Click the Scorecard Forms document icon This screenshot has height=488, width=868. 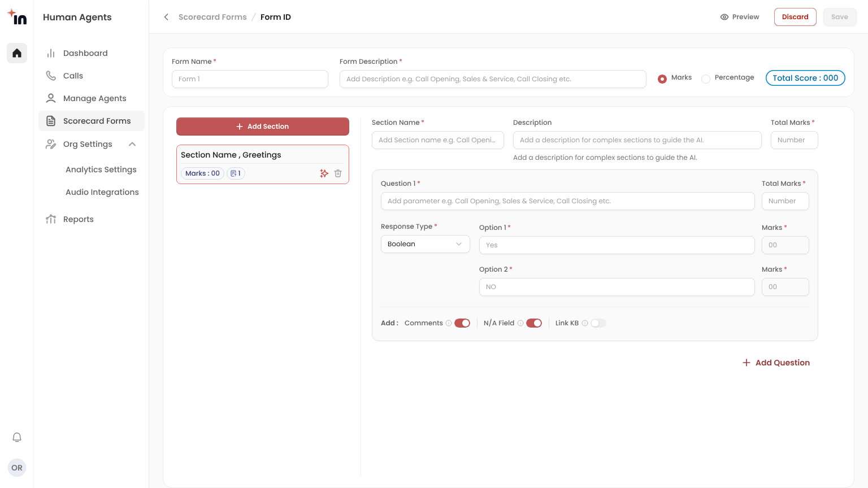click(x=51, y=121)
